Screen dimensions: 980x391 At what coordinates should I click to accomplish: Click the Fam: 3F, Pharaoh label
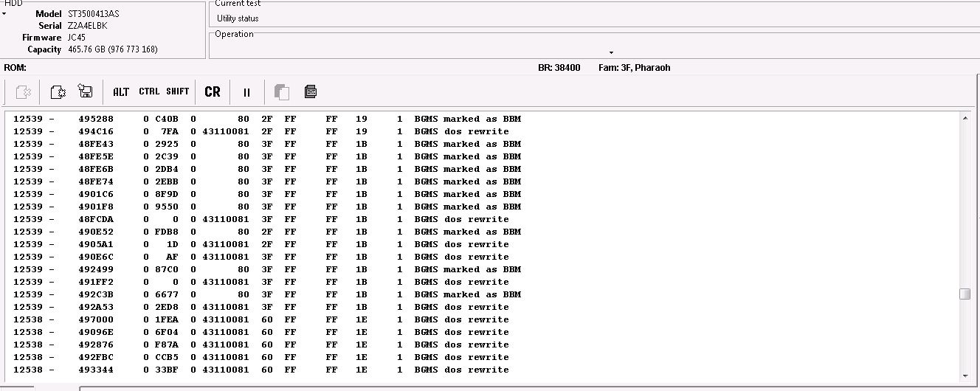[x=635, y=68]
